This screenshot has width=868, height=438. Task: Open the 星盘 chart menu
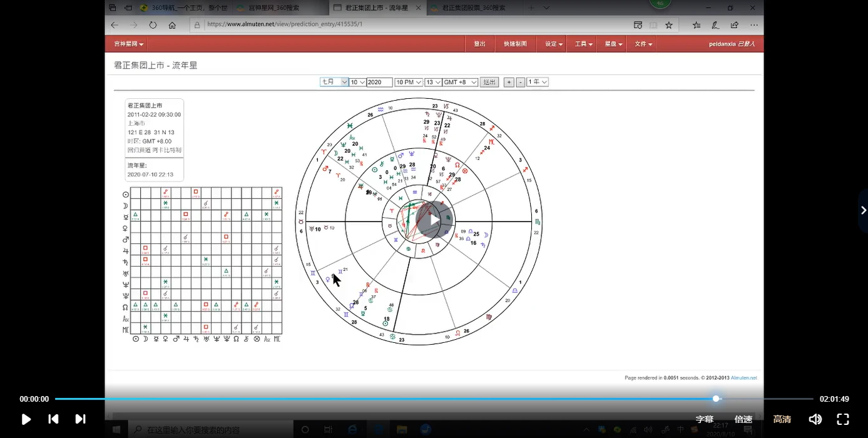point(614,44)
